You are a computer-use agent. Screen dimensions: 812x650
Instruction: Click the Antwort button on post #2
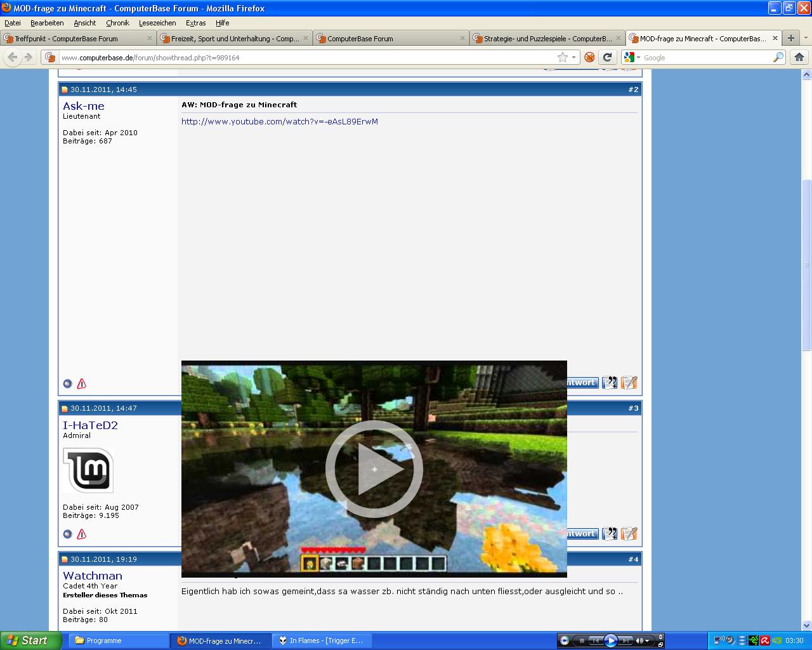582,382
